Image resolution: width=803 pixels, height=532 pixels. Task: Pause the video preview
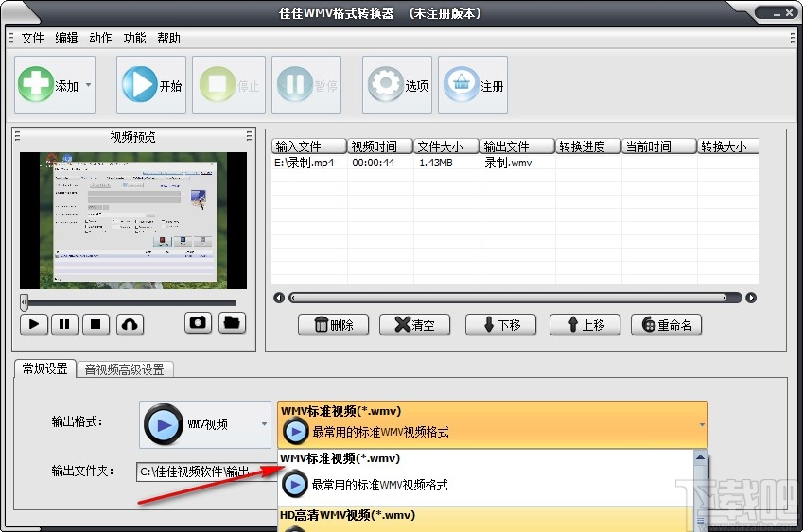64,324
